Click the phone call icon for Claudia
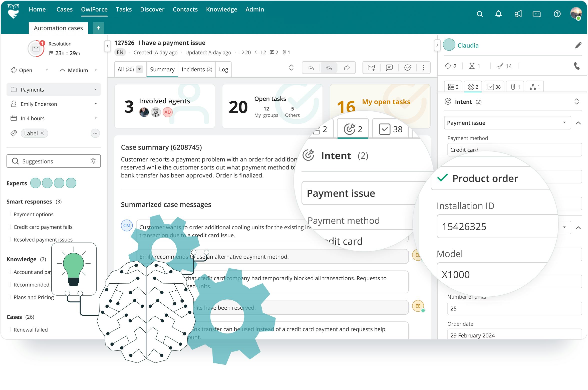 pos(577,66)
